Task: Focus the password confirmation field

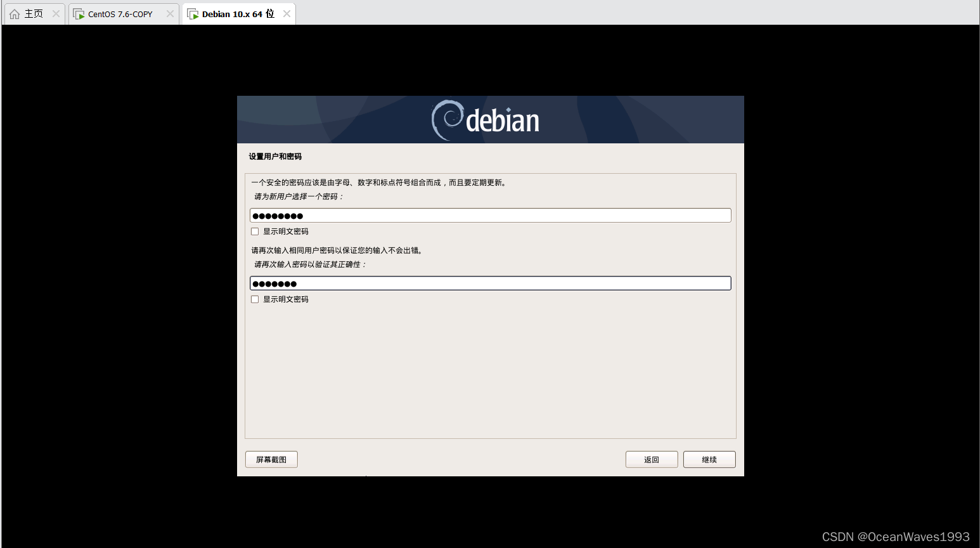Action: [490, 284]
